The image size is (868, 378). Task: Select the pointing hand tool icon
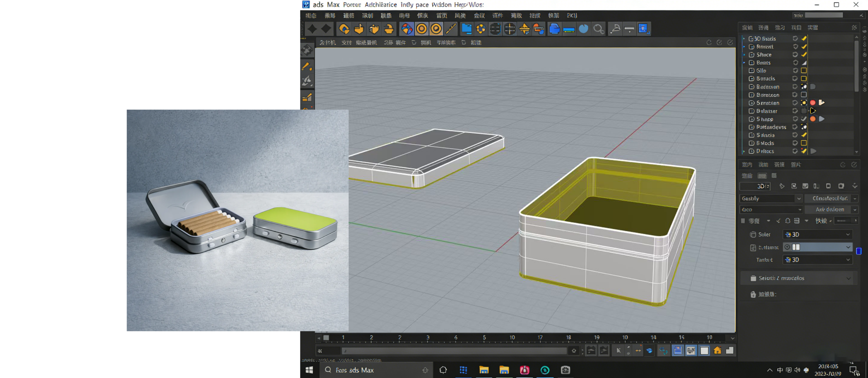coord(359,29)
